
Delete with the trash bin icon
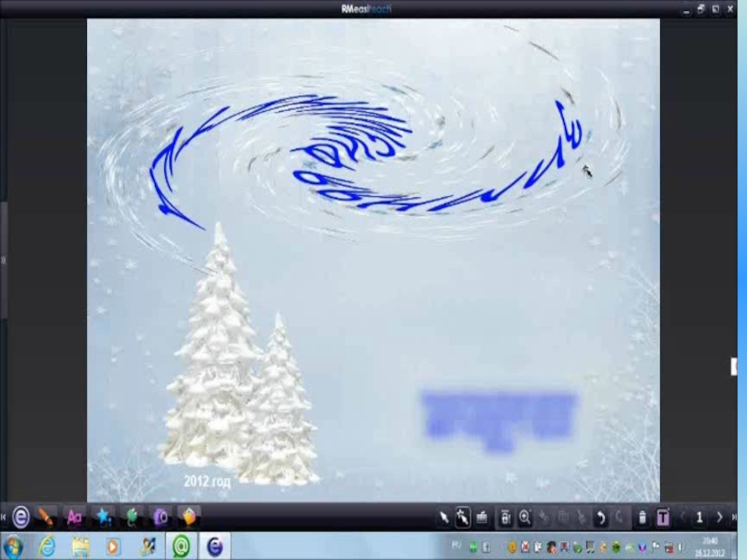[642, 518]
